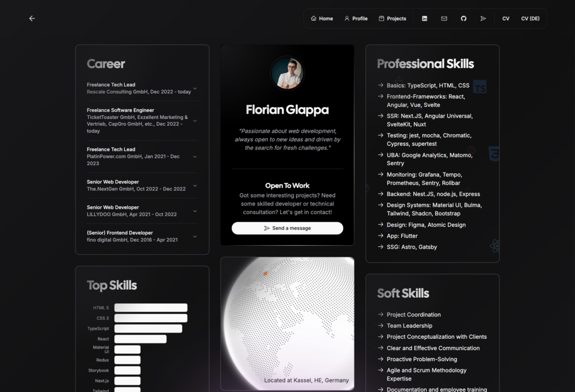Click the 'Soft Skills' heading
Screen dimensions: 575x392
coord(403,293)
